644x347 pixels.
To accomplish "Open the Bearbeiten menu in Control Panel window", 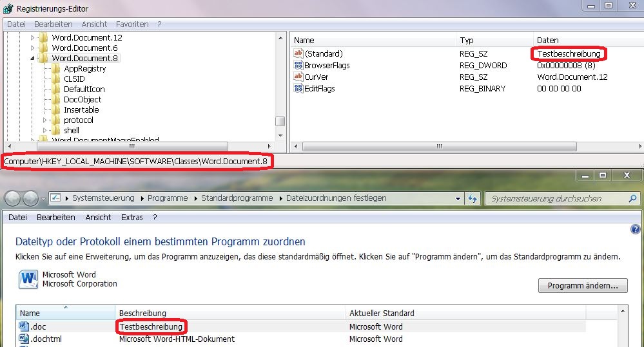I will pyautogui.click(x=56, y=218).
